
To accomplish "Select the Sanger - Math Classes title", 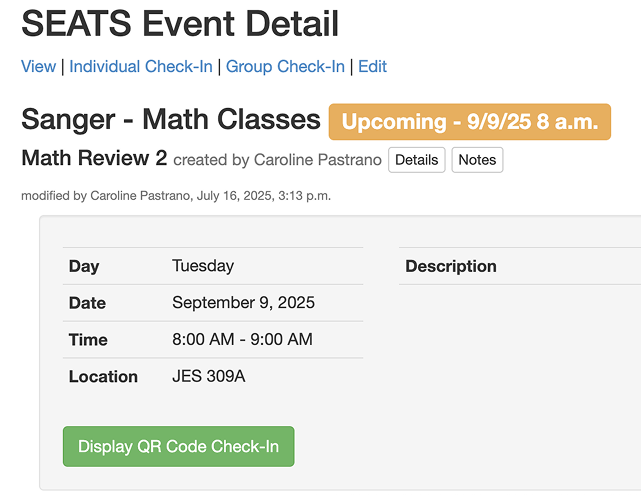I will [x=171, y=120].
